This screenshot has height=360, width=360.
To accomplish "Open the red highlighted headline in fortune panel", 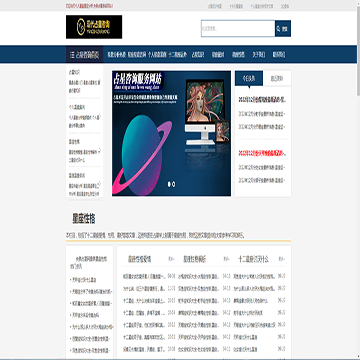I will pos(263,154).
